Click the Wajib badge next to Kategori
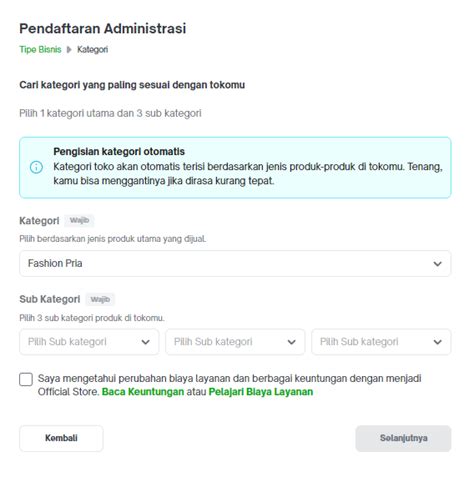 point(79,221)
